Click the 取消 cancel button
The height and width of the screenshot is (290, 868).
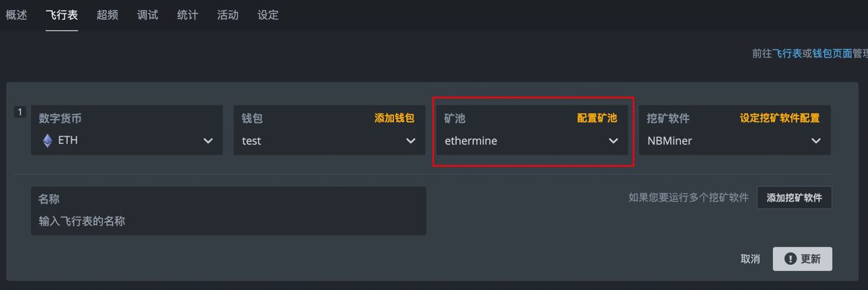tap(750, 259)
